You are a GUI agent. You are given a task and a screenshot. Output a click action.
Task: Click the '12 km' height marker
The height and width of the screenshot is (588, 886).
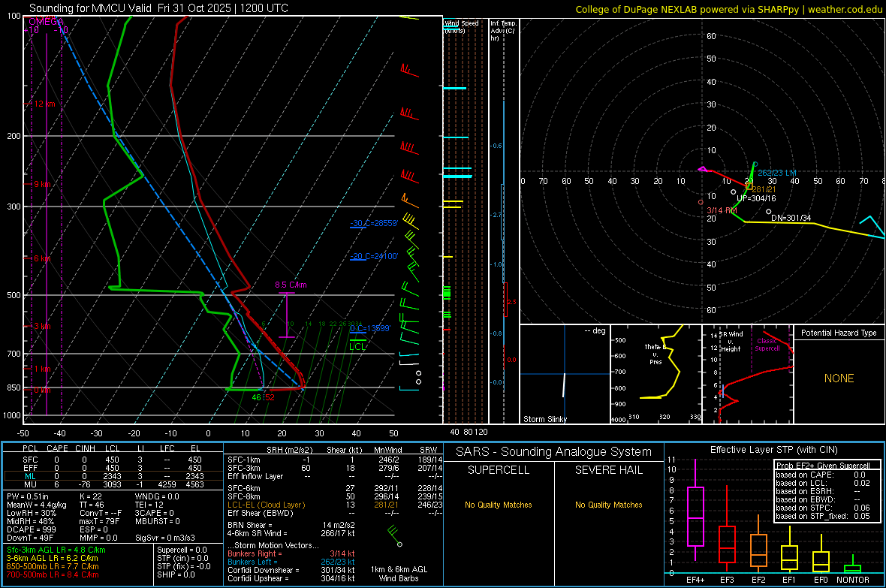(x=45, y=104)
